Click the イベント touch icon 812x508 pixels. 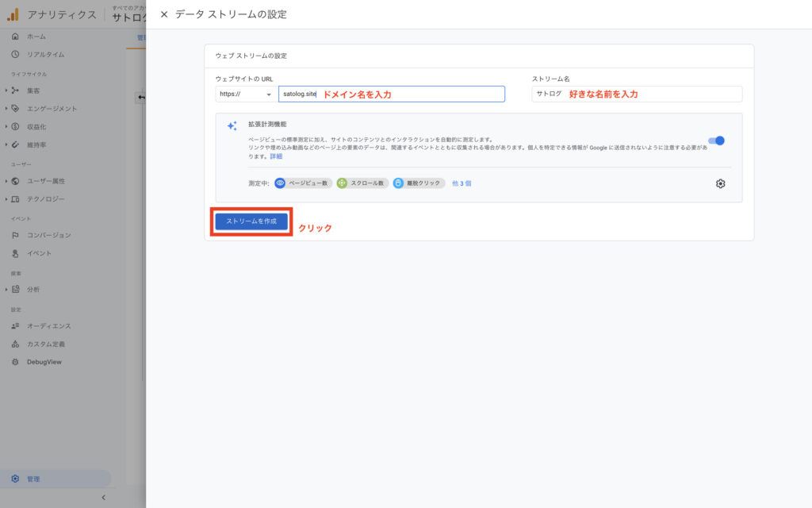(x=15, y=253)
